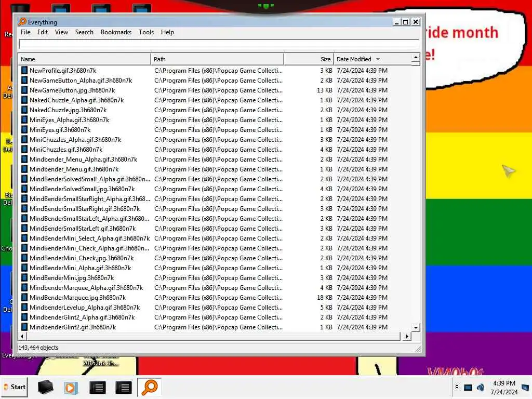Show hidden system tray icons
The width and height of the screenshot is (532, 399).
click(457, 387)
